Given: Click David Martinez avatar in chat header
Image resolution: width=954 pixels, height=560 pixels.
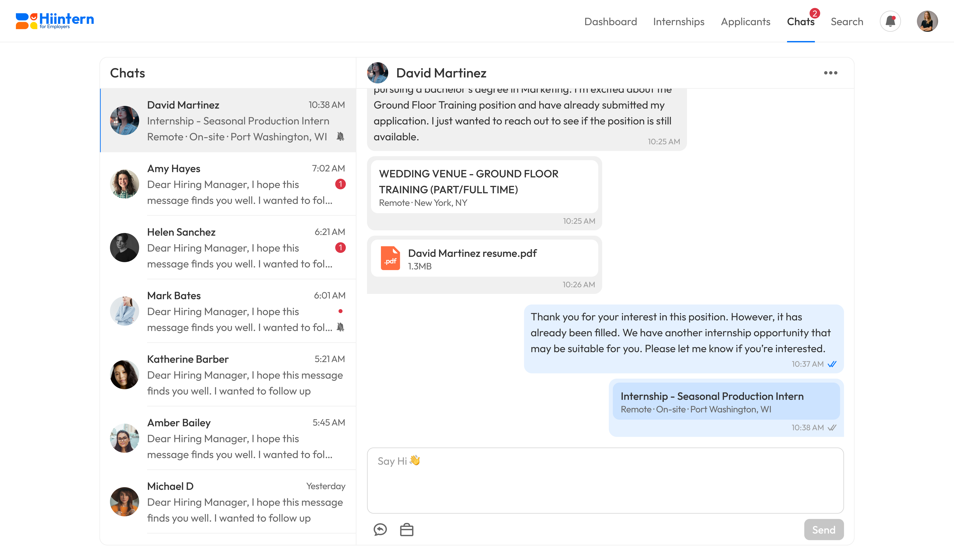Looking at the screenshot, I should [x=377, y=73].
